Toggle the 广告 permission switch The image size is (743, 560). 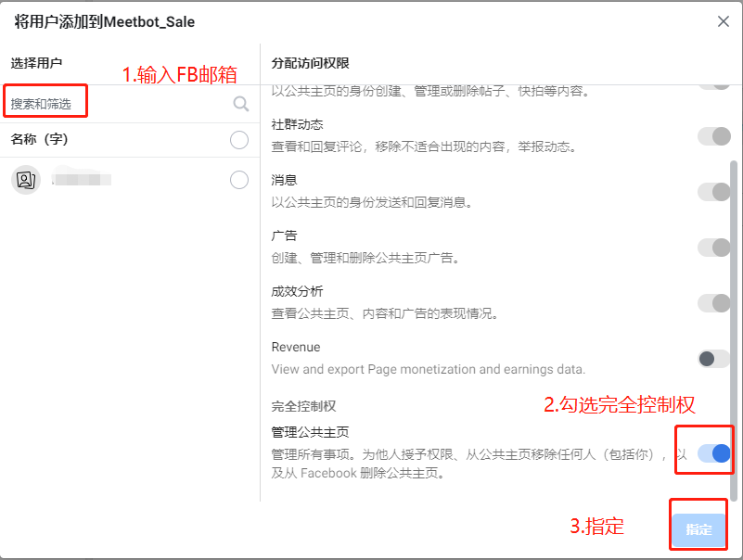tap(714, 248)
